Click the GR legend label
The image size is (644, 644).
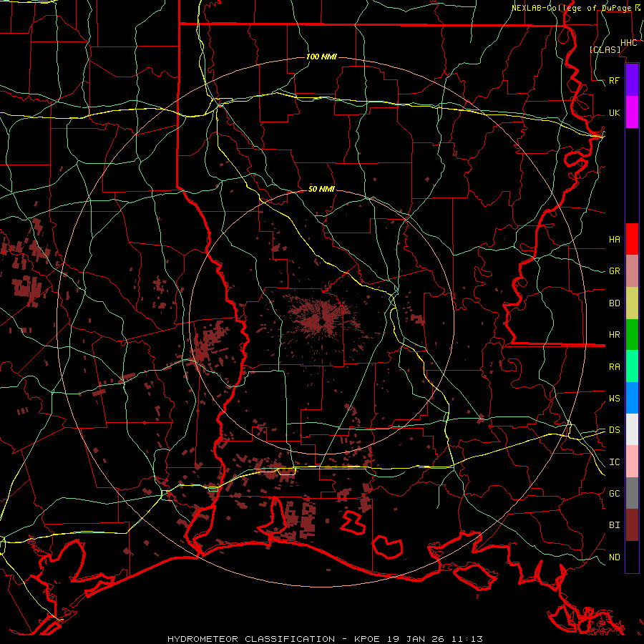(x=614, y=271)
